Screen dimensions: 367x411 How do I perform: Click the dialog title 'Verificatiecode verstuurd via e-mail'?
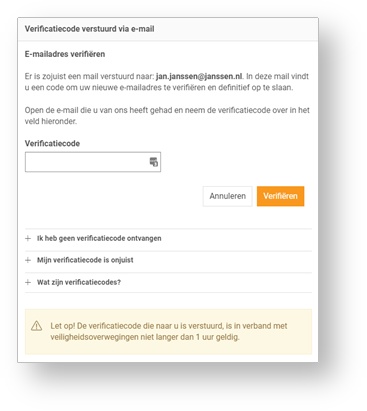(89, 29)
